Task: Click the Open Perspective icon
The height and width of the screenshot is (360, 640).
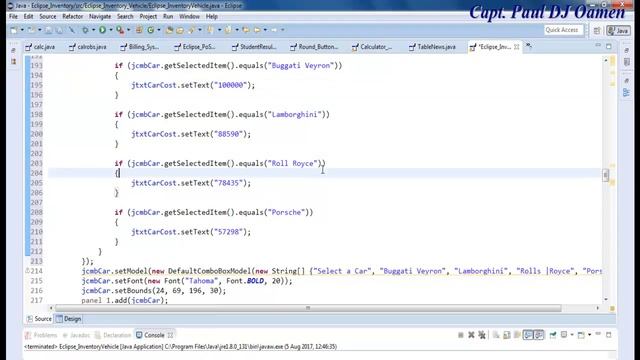Action: tap(597, 31)
